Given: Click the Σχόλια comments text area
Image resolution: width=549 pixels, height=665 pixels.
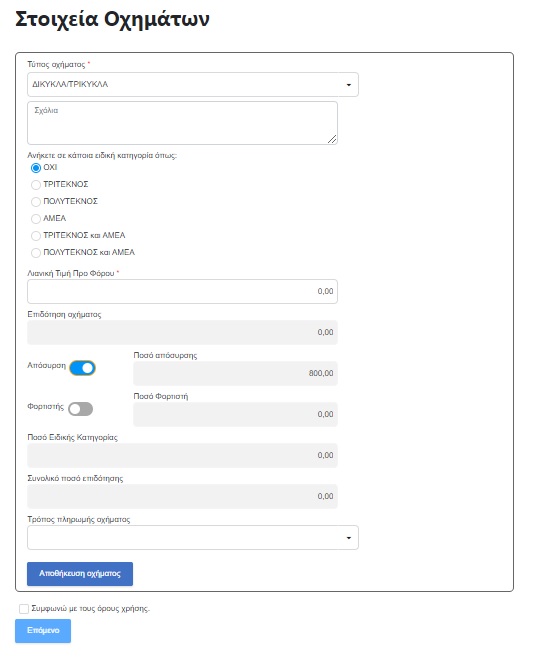Looking at the screenshot, I should 182,123.
